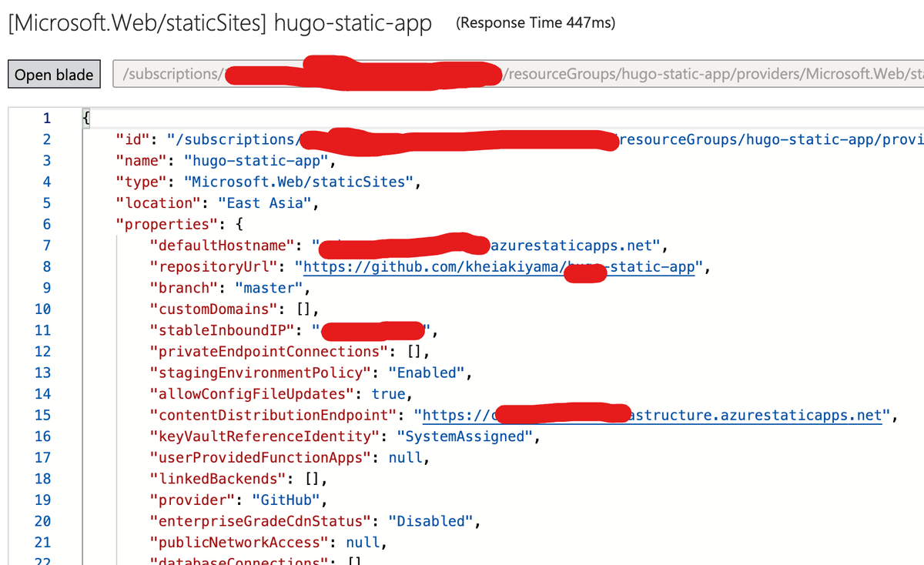Select the "defaultHostname" key
Image resolution: width=924 pixels, height=565 pixels.
click(221, 246)
